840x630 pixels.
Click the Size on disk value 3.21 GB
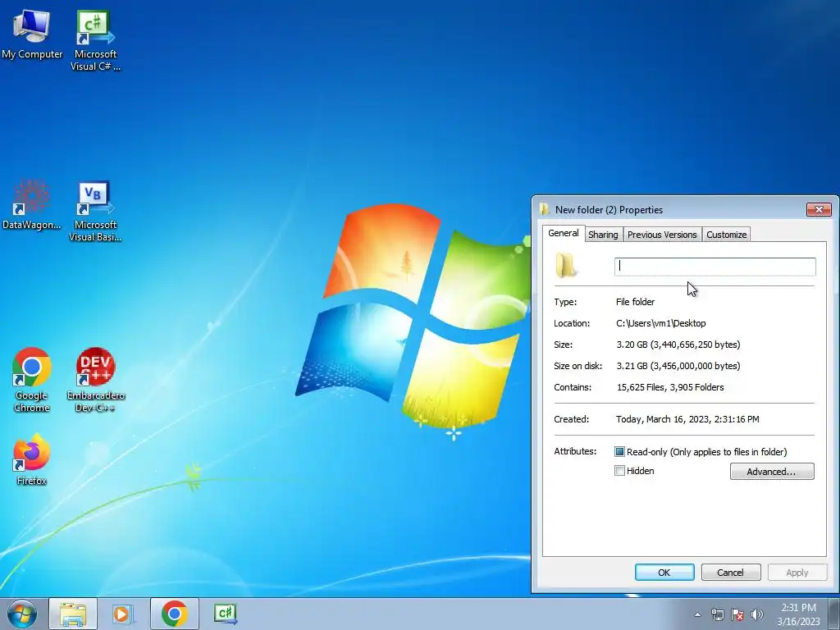tap(678, 366)
